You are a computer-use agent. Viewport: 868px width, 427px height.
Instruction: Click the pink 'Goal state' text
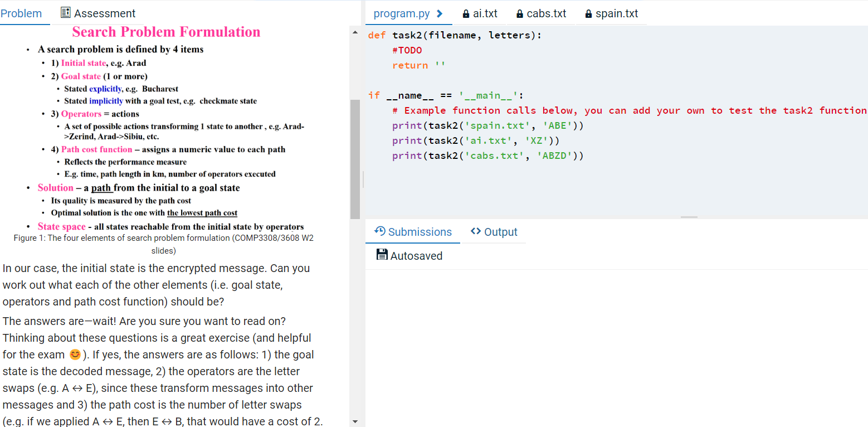point(81,76)
